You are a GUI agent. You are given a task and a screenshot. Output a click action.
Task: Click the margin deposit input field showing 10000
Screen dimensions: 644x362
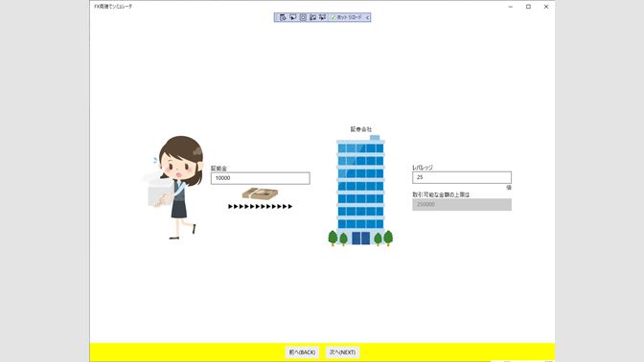point(261,178)
